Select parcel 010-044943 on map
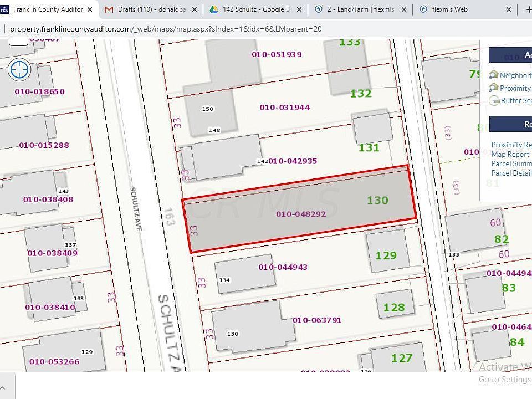Viewport: 532px width, 399px height. (x=283, y=267)
